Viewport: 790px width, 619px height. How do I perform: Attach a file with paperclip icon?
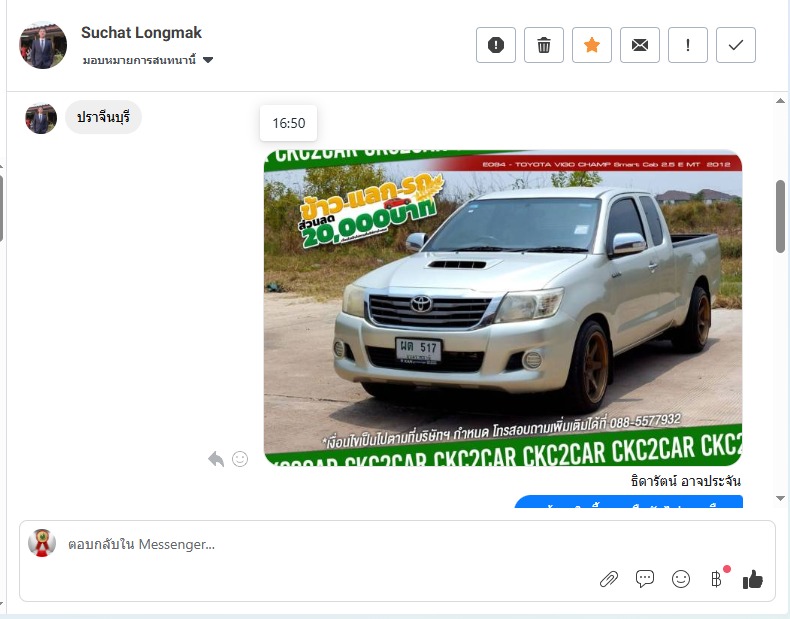pos(609,579)
